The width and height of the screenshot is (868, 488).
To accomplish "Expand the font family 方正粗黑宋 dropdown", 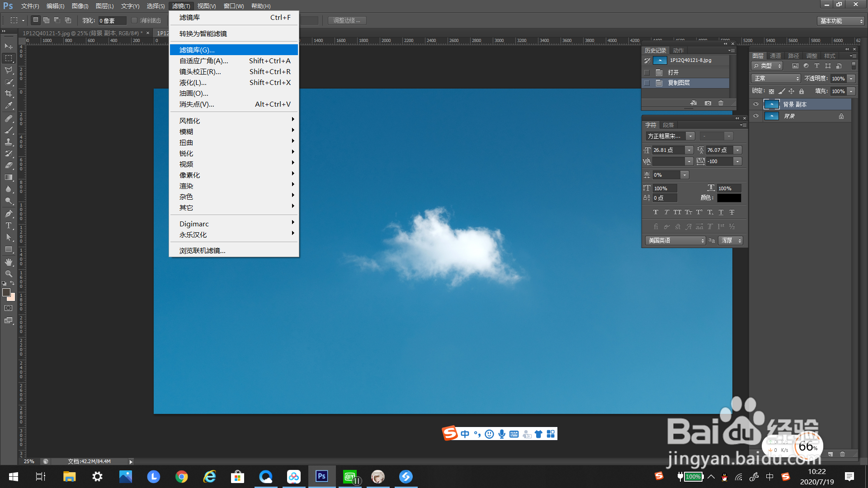I will pyautogui.click(x=690, y=136).
